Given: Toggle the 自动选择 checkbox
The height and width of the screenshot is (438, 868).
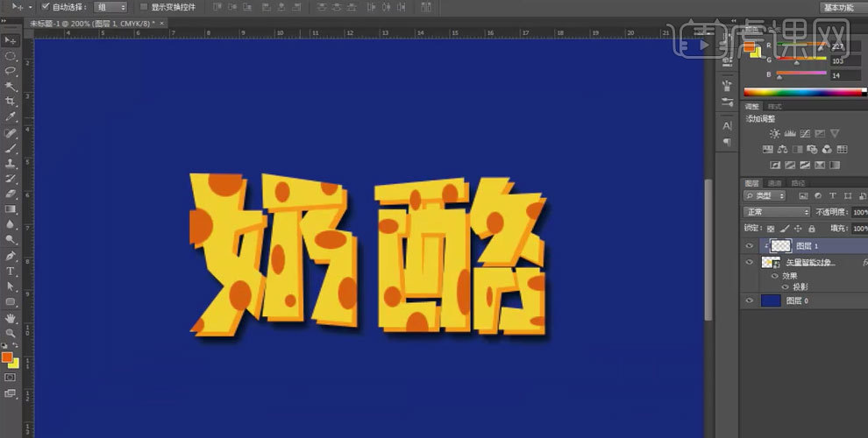Looking at the screenshot, I should point(46,7).
